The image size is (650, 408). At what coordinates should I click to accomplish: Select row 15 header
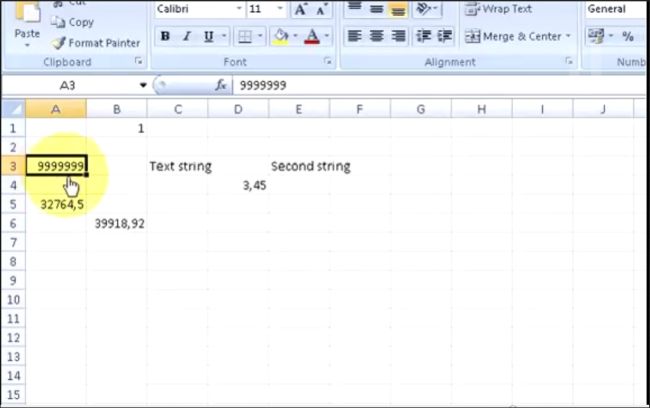pos(13,395)
